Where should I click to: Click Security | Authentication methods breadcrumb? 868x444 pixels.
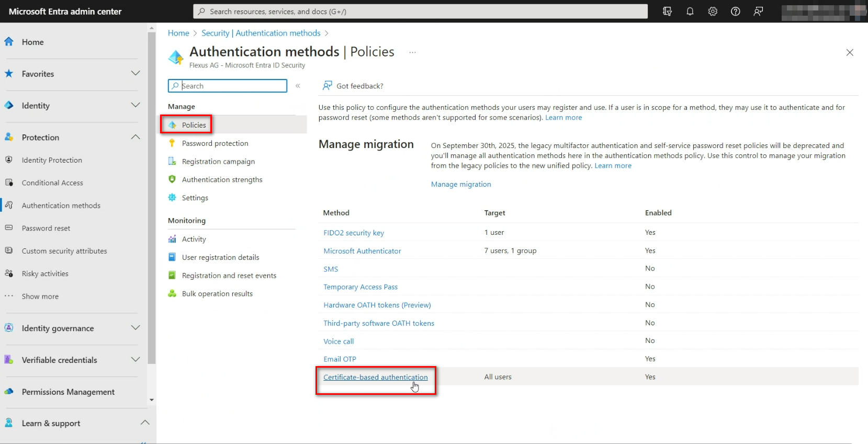pos(261,33)
